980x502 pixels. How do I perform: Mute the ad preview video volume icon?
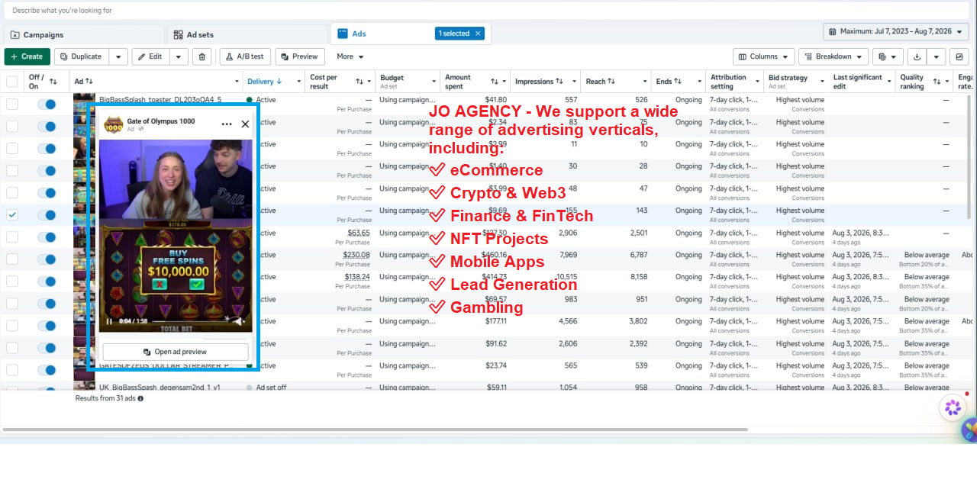click(239, 321)
